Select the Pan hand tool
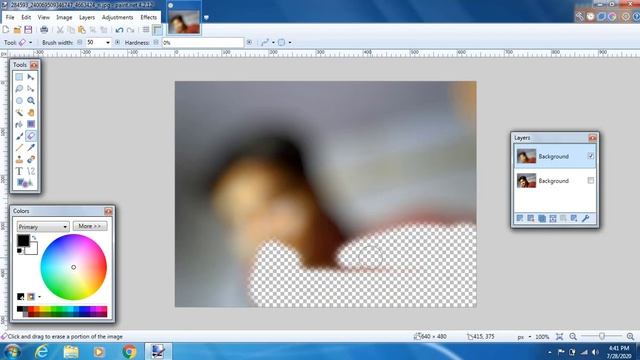This screenshot has width=640, height=360. (31, 112)
